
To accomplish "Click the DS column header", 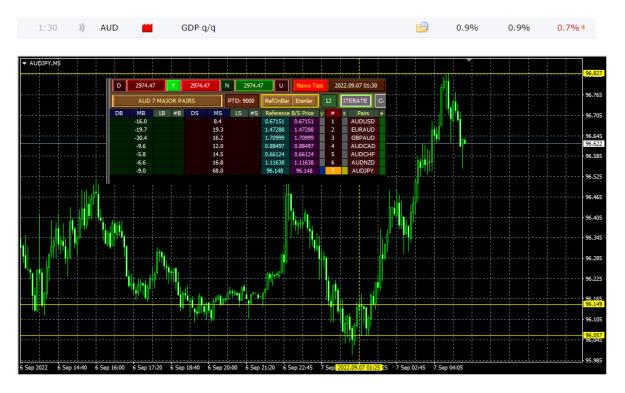I will coord(195,114).
